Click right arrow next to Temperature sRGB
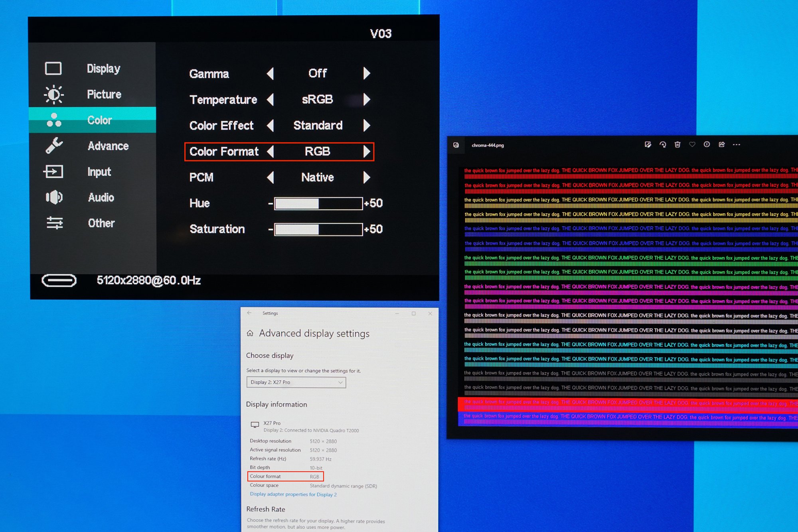The image size is (798, 532). [x=366, y=99]
